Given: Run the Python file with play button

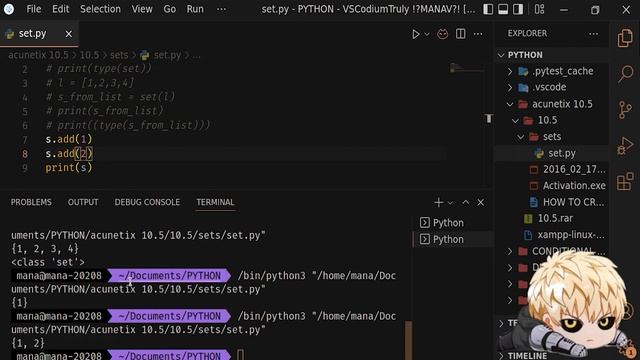Looking at the screenshot, I should (416, 34).
